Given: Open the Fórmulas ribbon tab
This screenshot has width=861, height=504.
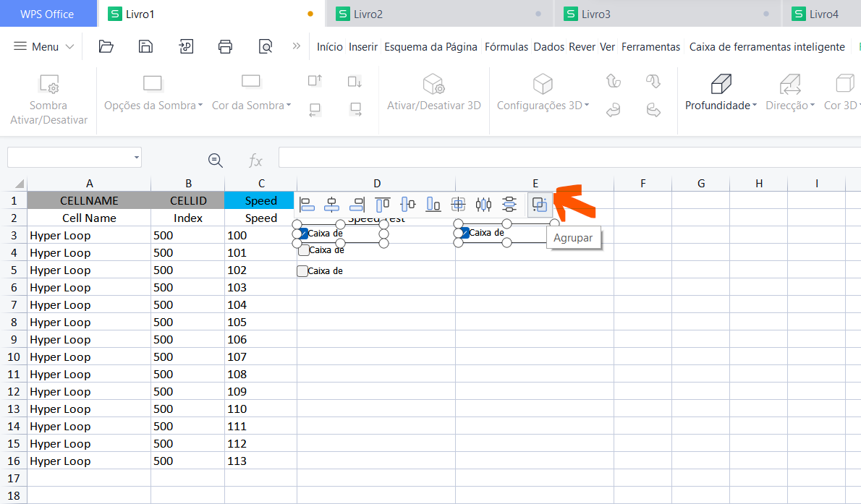Looking at the screenshot, I should (506, 46).
